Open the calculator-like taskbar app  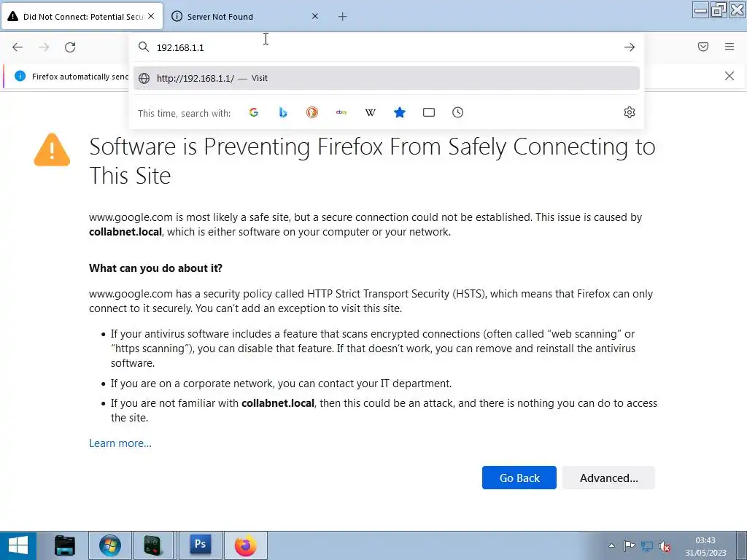point(153,545)
